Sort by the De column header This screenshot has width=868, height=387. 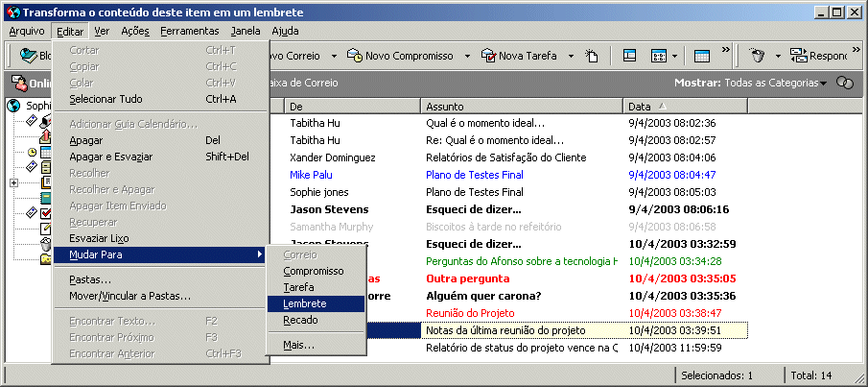tap(353, 106)
